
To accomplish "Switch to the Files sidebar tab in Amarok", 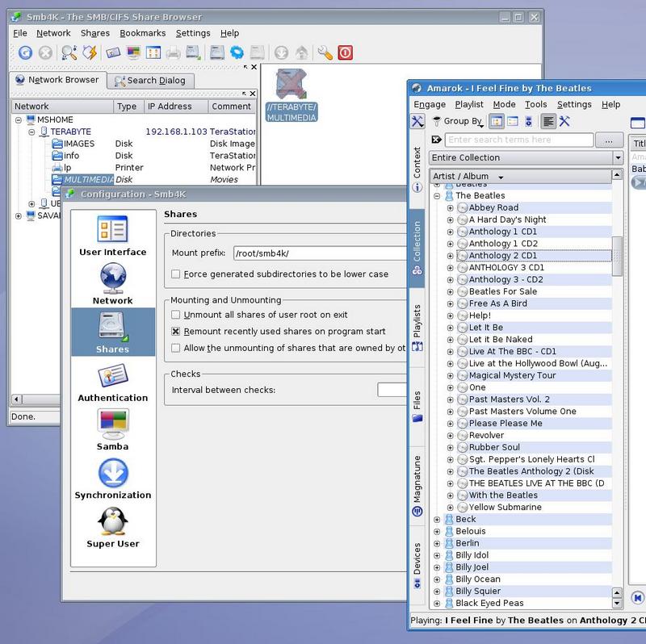I will click(417, 407).
